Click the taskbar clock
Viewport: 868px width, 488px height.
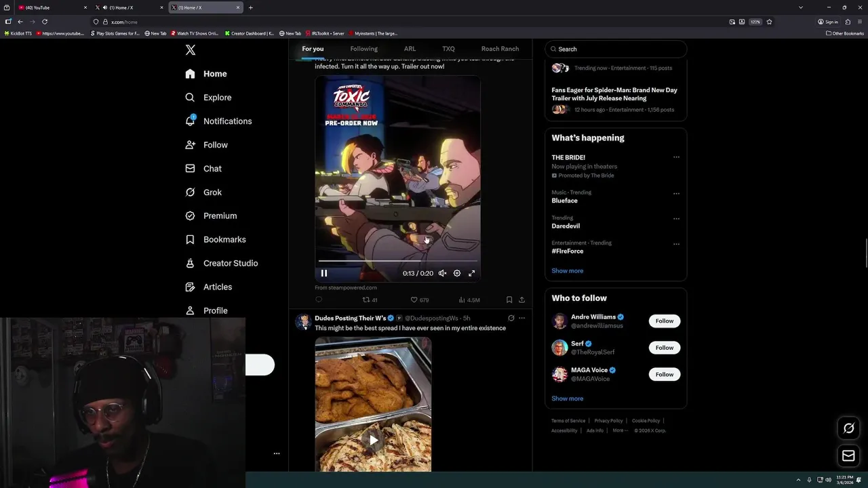[845, 480]
